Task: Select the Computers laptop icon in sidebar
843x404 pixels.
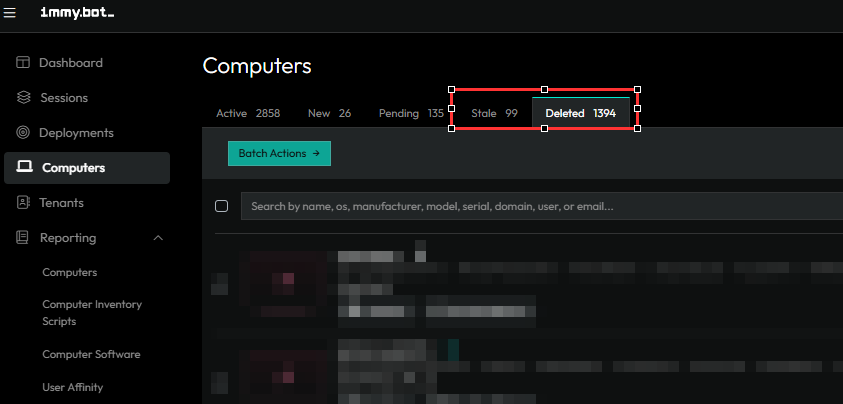Action: [x=23, y=168]
